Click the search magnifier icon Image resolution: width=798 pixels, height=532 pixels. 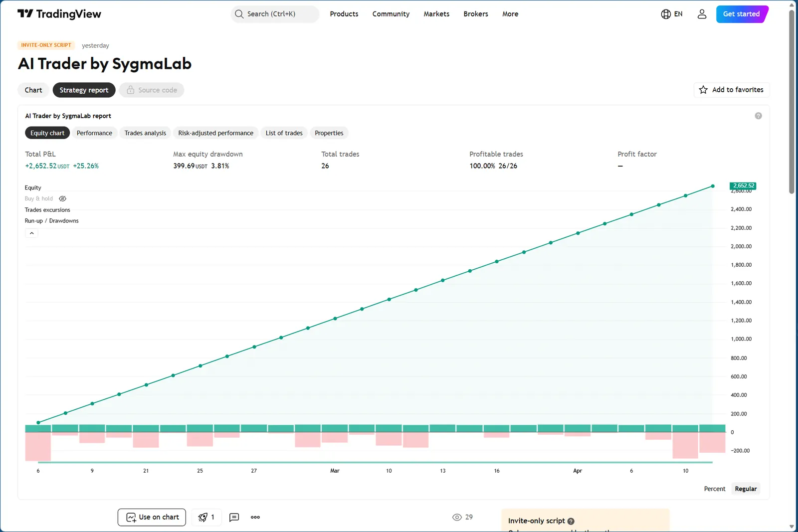pyautogui.click(x=239, y=14)
